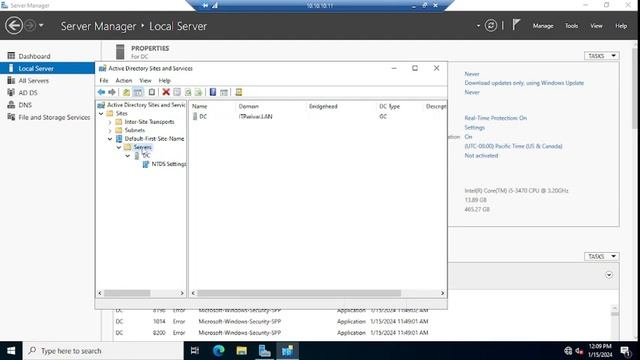Toggle the Show/Hide Console Tree toolbar icon
The height and width of the screenshot is (360, 640).
pyautogui.click(x=138, y=92)
